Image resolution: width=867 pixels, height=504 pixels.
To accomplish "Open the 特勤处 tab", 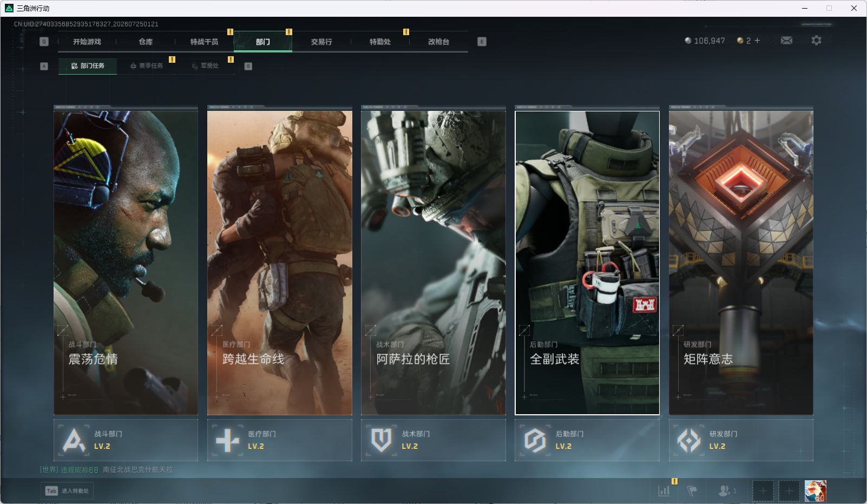I will (380, 42).
